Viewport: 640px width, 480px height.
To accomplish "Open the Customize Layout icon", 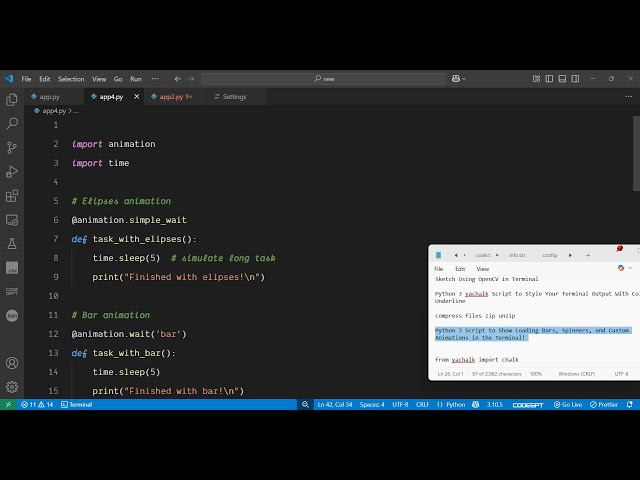I will coord(536,79).
